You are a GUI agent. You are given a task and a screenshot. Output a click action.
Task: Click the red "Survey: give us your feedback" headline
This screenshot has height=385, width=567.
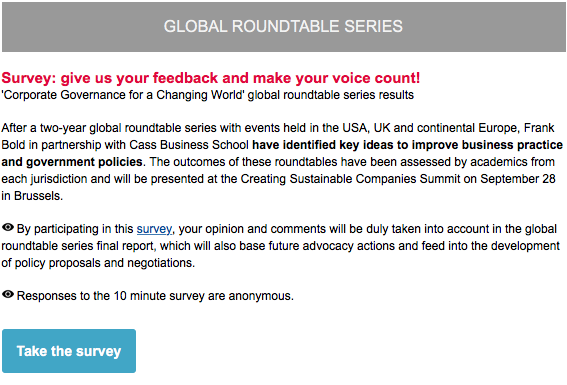click(211, 78)
